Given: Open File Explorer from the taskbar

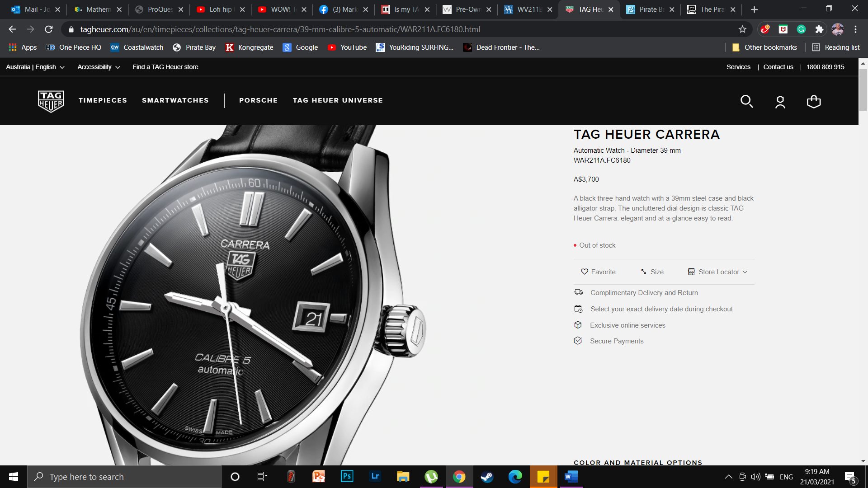Looking at the screenshot, I should 403,477.
